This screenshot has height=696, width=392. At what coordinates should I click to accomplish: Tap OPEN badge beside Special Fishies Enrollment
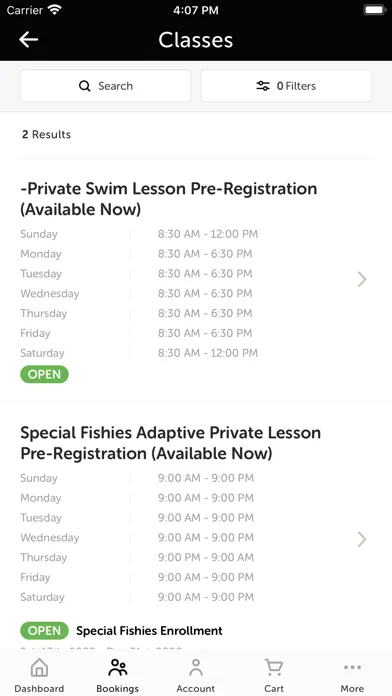pos(44,630)
